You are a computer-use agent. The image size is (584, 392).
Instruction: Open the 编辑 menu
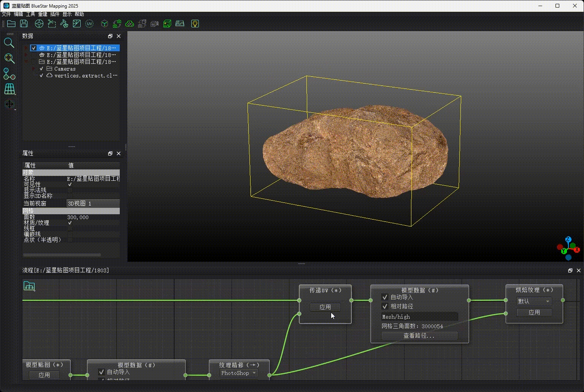(19, 14)
